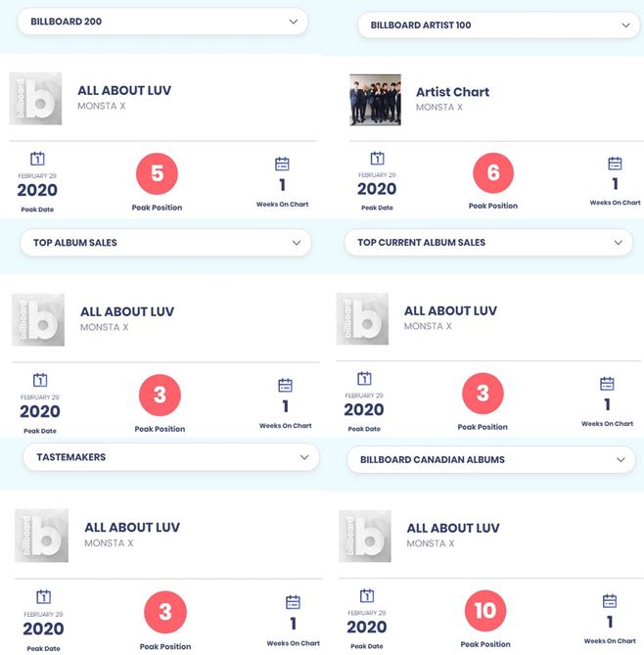
Task: Click the Billboard 200 album placeholder logo
Action: [x=35, y=99]
